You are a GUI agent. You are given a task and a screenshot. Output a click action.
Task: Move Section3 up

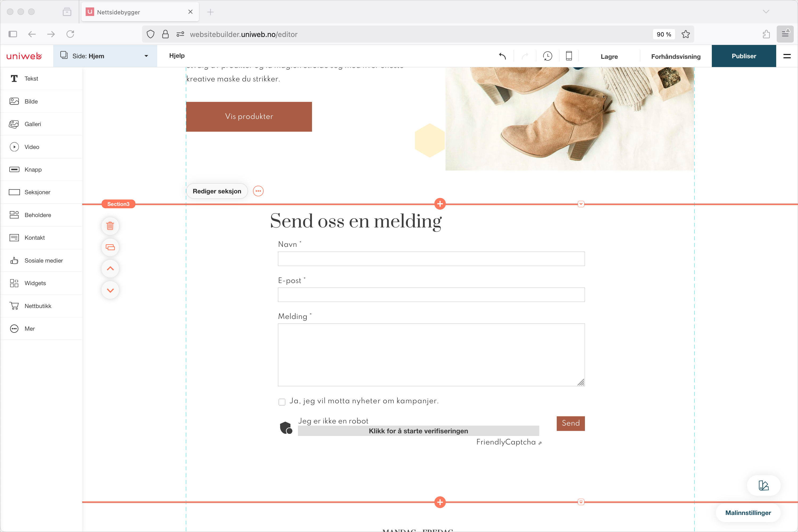(x=110, y=268)
